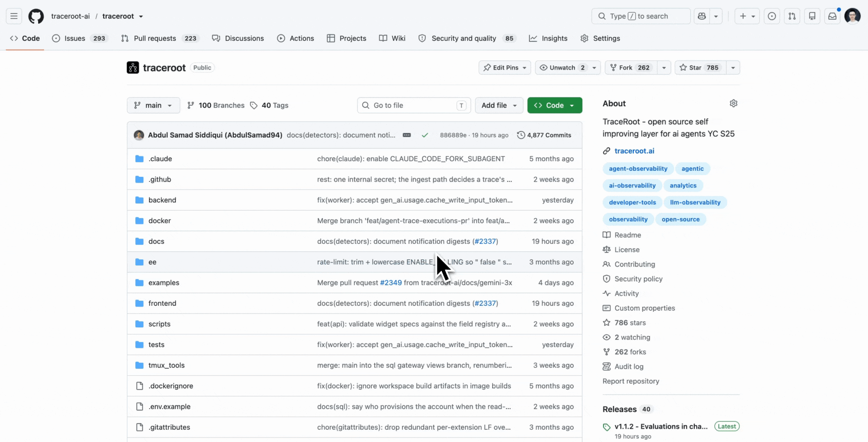Open the green Code dropdown button
Screen dimensions: 868x442
click(554, 105)
